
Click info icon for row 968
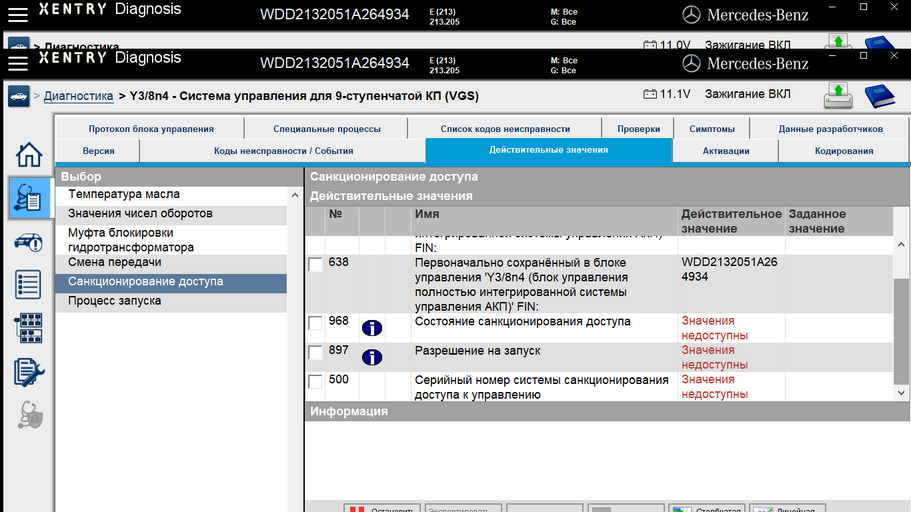tap(372, 328)
